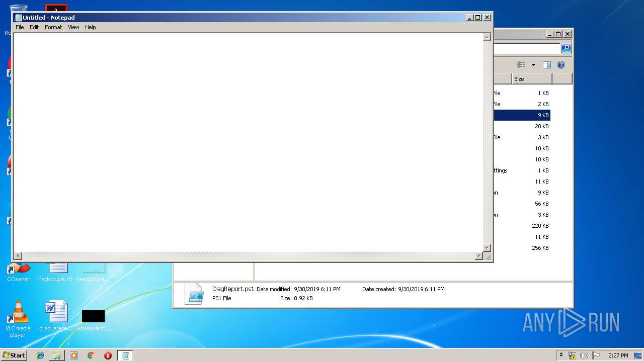Open factcouple.rtf desktop file
The image size is (644, 362).
coord(56,272)
